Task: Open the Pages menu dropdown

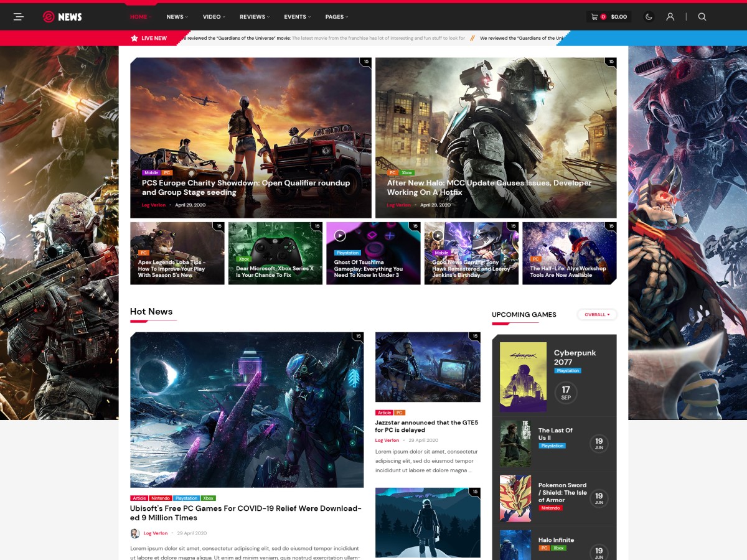Action: tap(337, 17)
